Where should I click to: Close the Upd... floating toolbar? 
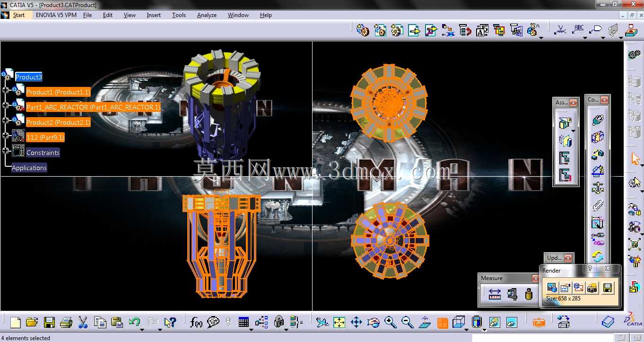pyautogui.click(x=568, y=258)
